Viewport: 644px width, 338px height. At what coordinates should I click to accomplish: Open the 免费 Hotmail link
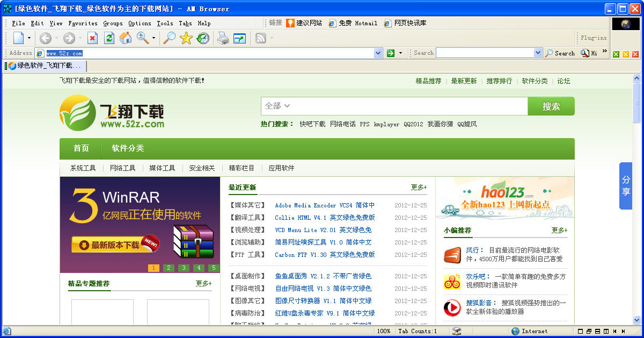point(353,23)
